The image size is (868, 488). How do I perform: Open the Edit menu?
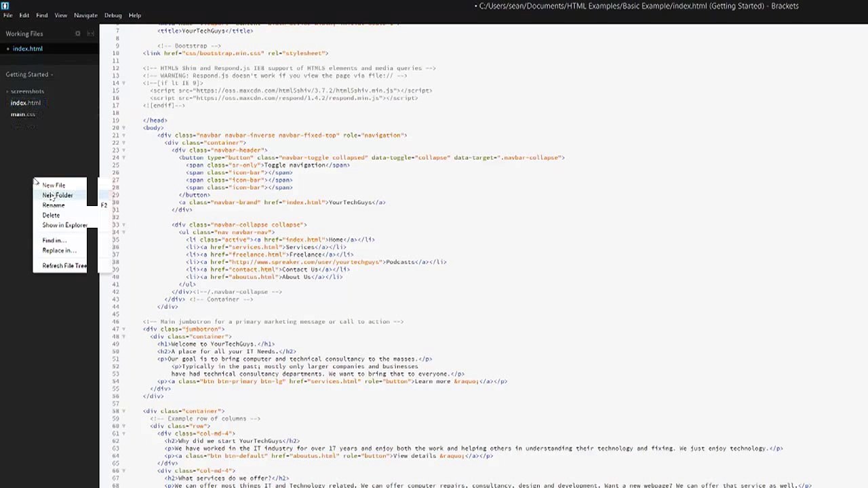[24, 15]
